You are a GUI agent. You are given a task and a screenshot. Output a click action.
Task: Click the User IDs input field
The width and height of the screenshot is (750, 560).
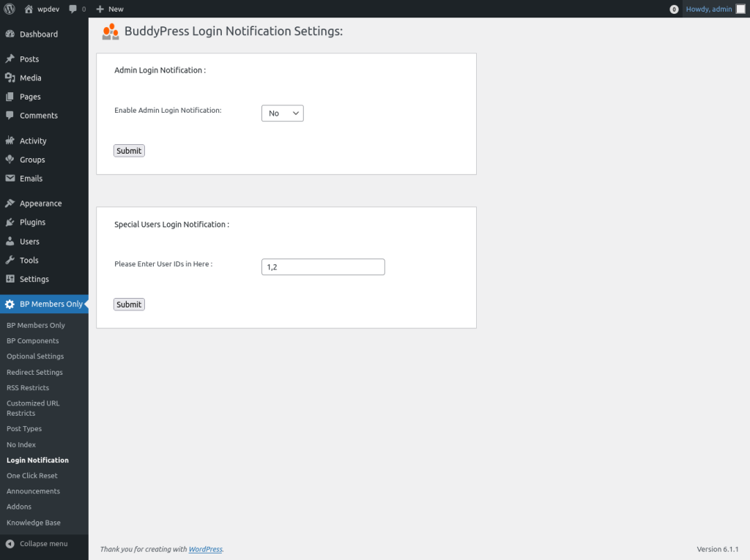pyautogui.click(x=322, y=266)
